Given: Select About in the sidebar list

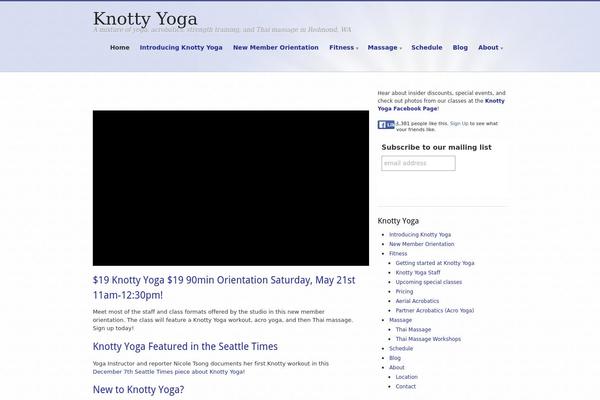Looking at the screenshot, I should [396, 367].
